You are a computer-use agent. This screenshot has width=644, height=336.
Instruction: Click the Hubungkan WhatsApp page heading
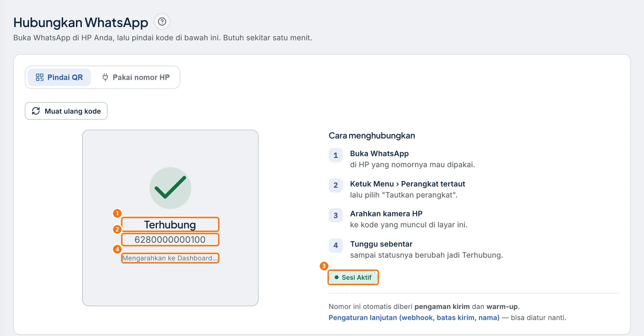81,22
